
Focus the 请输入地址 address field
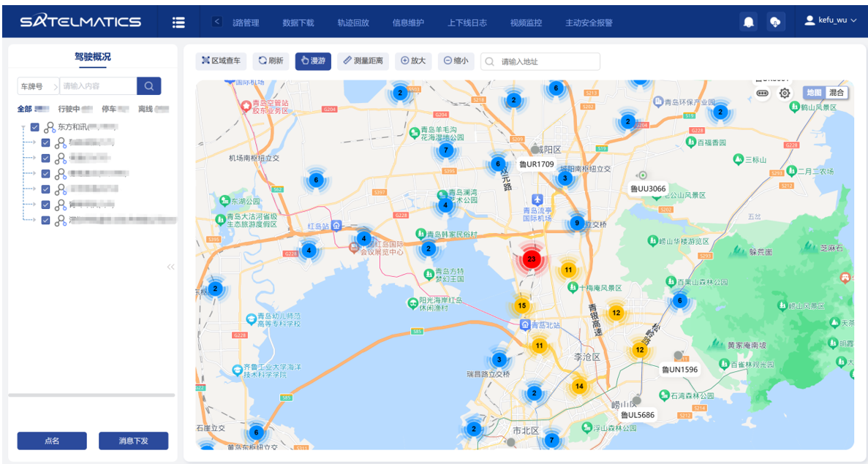(x=540, y=61)
